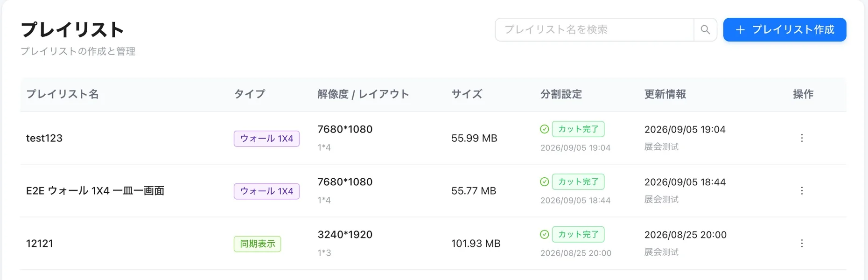Select the E2E ウォール 1X4 一皿一画面 playlist name
Screen dimensions: 868x280
tap(95, 191)
